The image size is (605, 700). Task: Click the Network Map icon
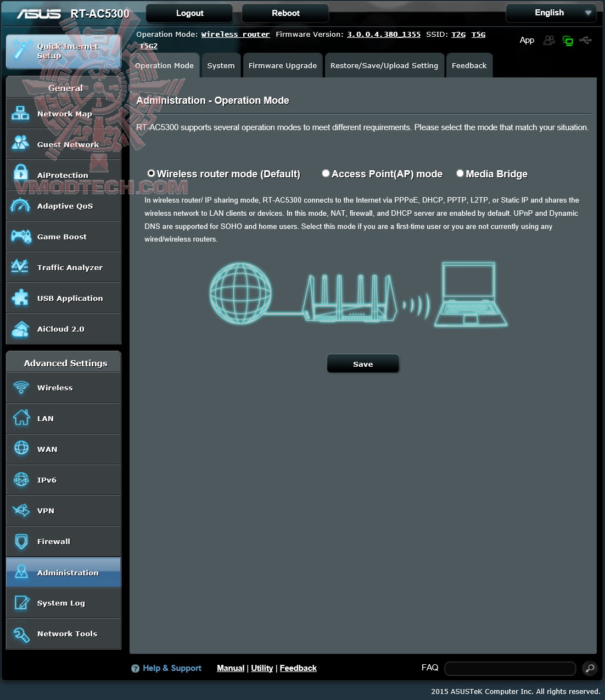20,113
